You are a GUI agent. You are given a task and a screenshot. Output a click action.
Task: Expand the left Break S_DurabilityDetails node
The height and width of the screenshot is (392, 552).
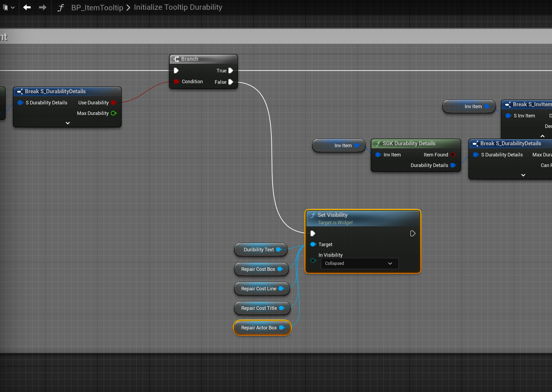[68, 123]
